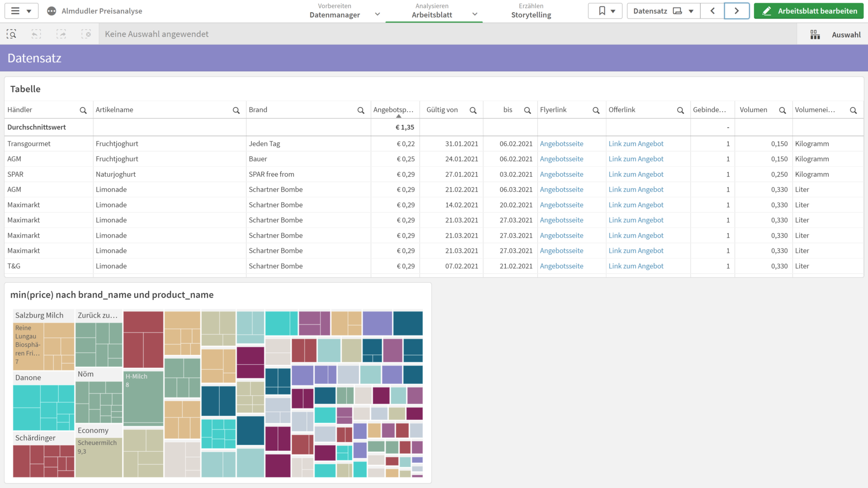Viewport: 868px width, 488px height.
Task: Search in the bis column
Action: point(527,110)
